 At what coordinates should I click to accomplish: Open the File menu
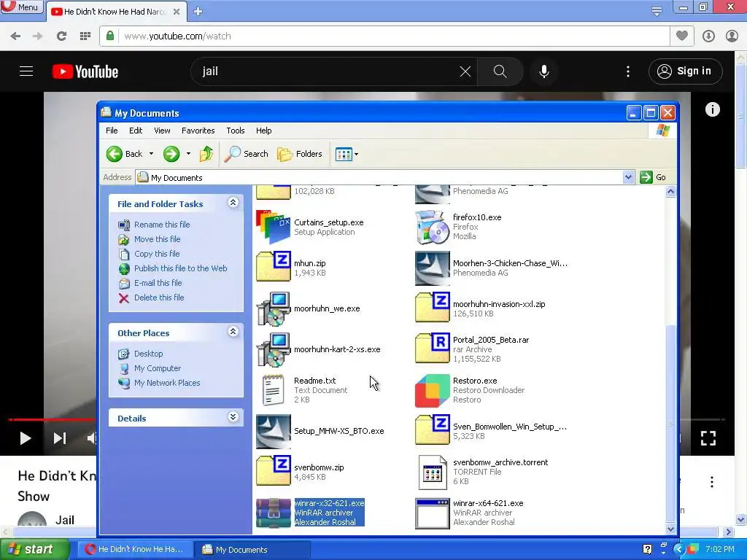click(112, 131)
